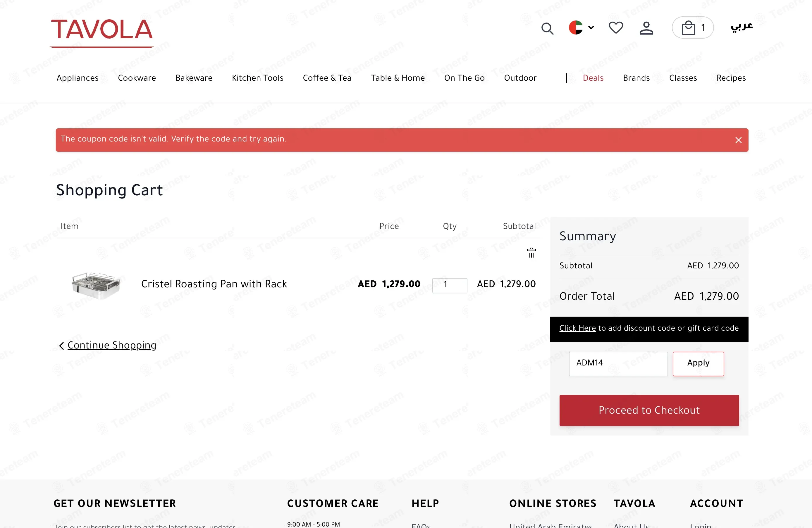Open the On The Go menu
This screenshot has height=528, width=812.
tap(464, 78)
